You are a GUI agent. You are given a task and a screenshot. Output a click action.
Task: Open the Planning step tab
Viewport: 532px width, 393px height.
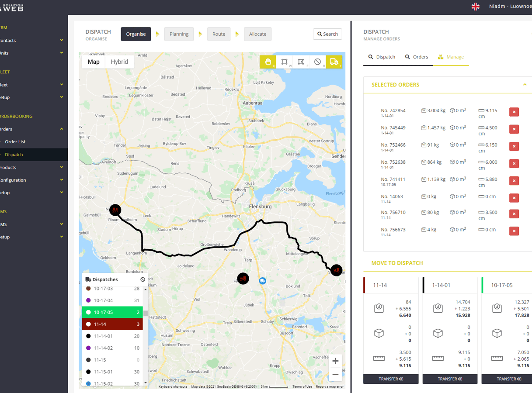(179, 34)
